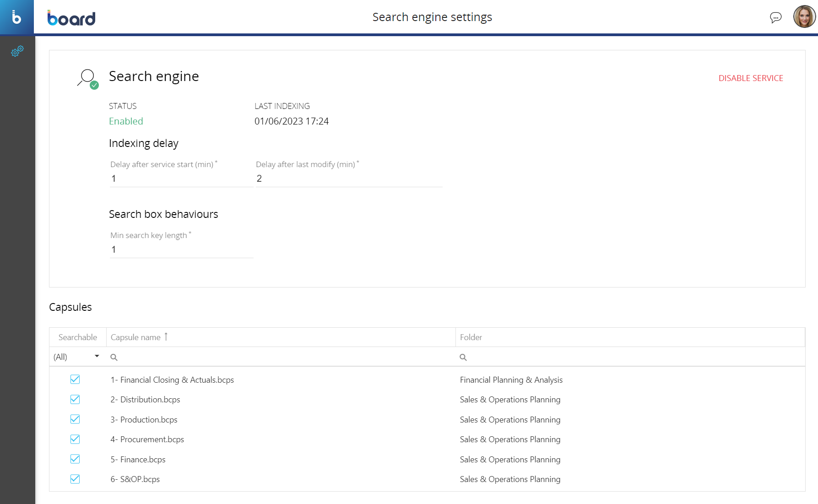Uncheck searchable for 6- S&OP.bcps
Image resolution: width=818 pixels, height=504 pixels.
click(75, 479)
